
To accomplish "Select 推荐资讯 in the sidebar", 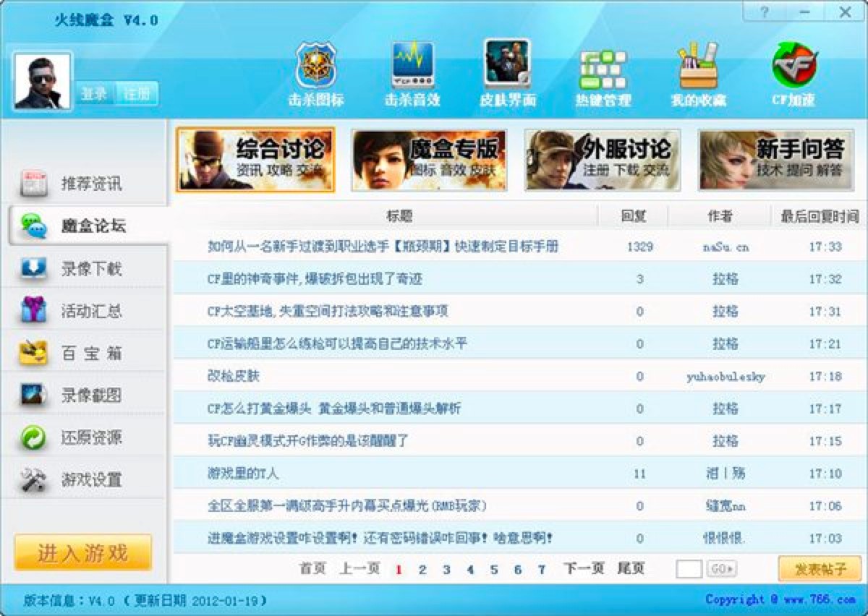I will coord(85,184).
